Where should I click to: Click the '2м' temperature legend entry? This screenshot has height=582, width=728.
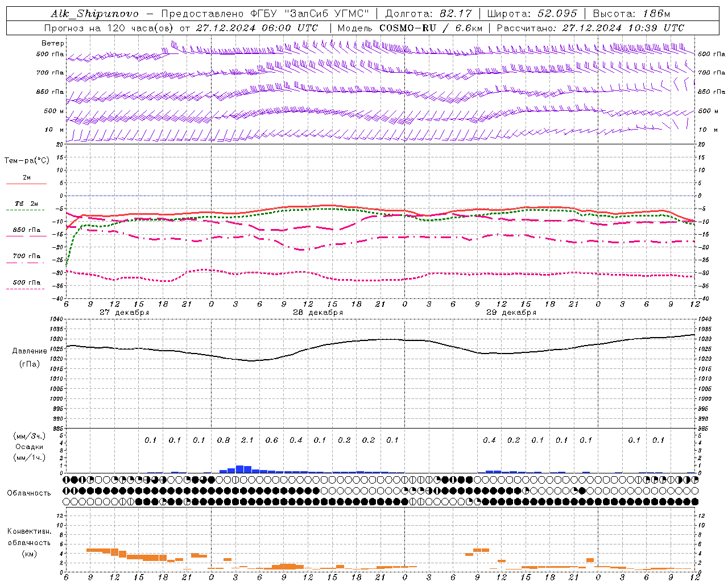(27, 178)
